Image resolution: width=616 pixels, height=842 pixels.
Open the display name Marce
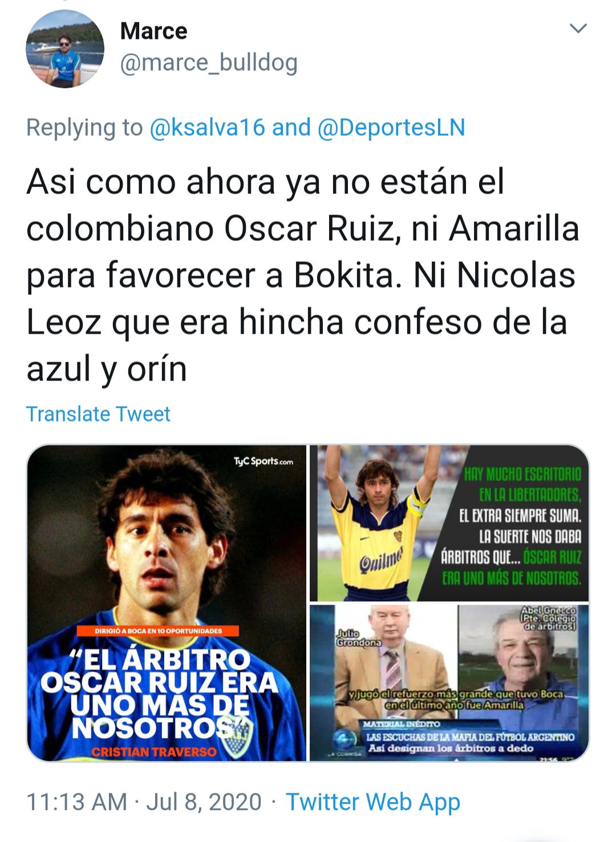(x=153, y=31)
